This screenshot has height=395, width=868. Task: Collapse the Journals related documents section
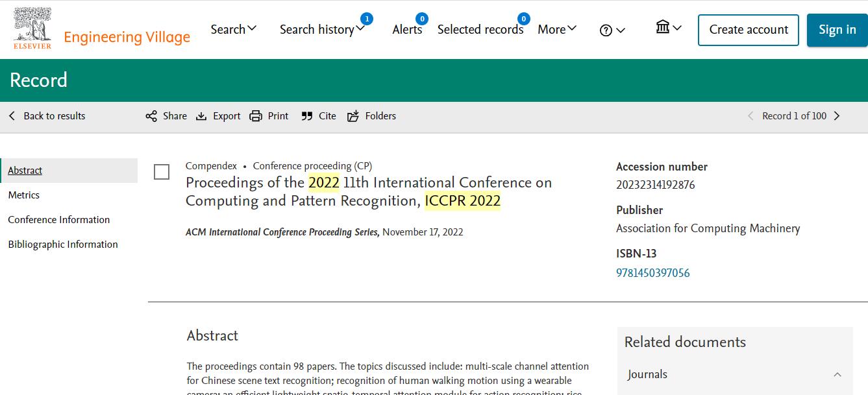(837, 374)
